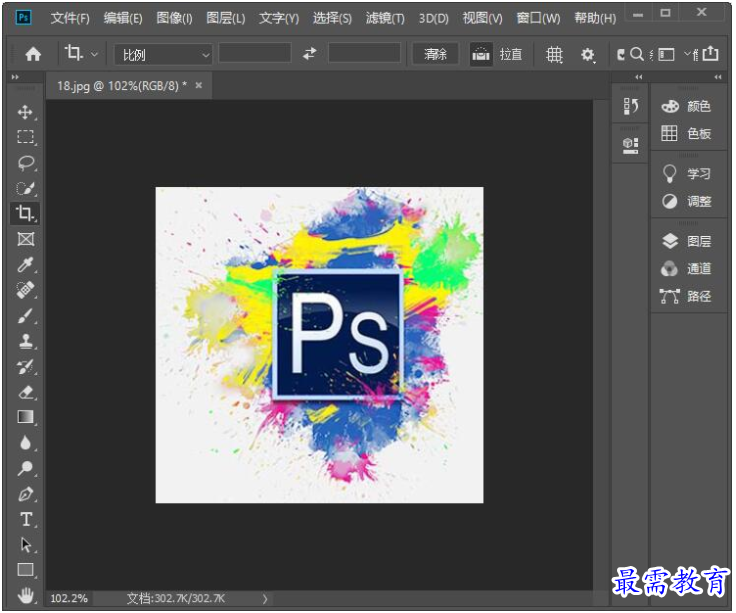Screen dimensions: 736x613
Task: Open the Properties panel icon
Action: coord(630,145)
